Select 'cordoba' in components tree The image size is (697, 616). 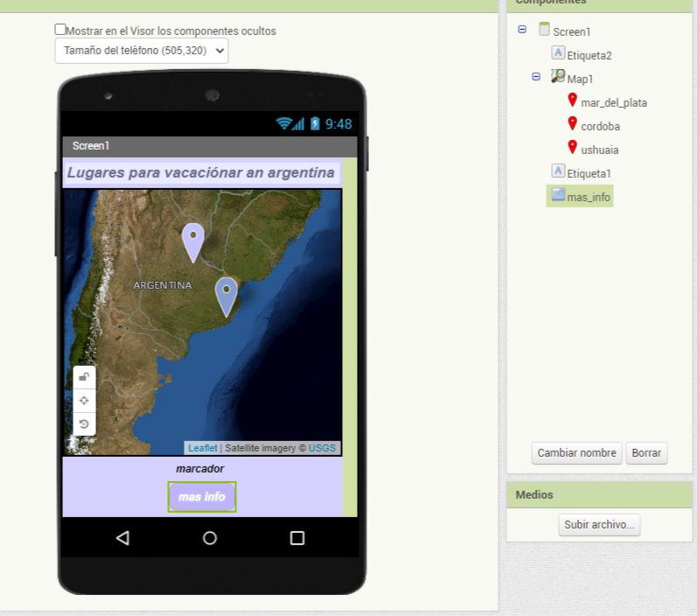point(601,126)
